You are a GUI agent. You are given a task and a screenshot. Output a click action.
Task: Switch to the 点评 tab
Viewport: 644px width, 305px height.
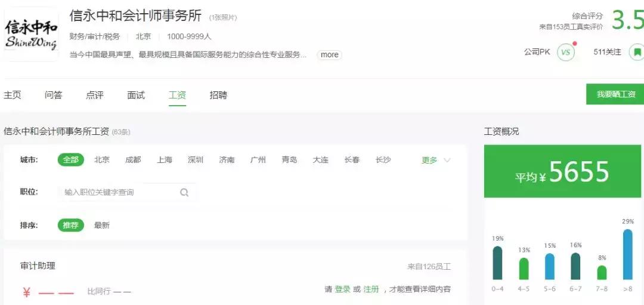[94, 95]
